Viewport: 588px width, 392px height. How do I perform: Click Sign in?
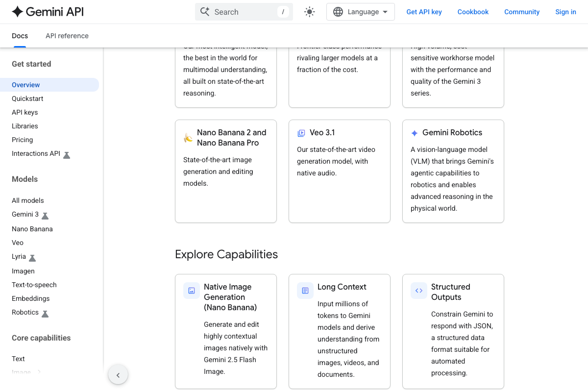click(565, 12)
